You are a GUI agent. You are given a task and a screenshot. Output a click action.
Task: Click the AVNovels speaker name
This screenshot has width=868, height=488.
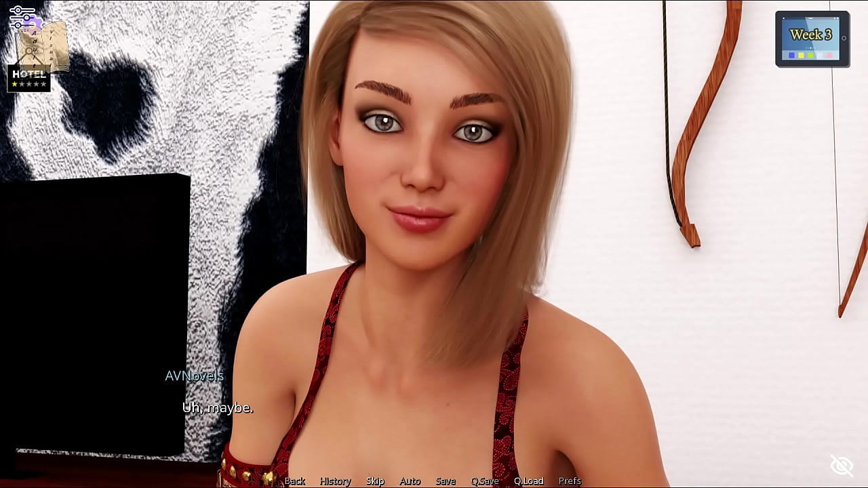pyautogui.click(x=194, y=375)
